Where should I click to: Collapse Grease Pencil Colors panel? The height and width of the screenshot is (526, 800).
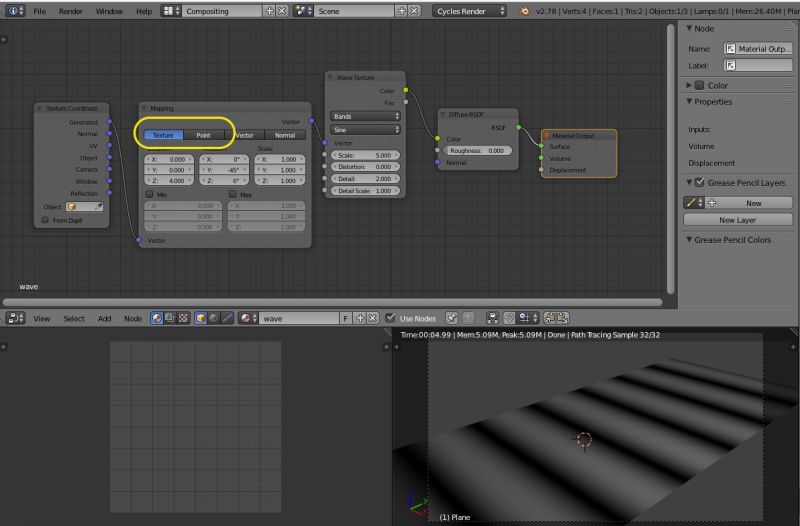point(689,239)
